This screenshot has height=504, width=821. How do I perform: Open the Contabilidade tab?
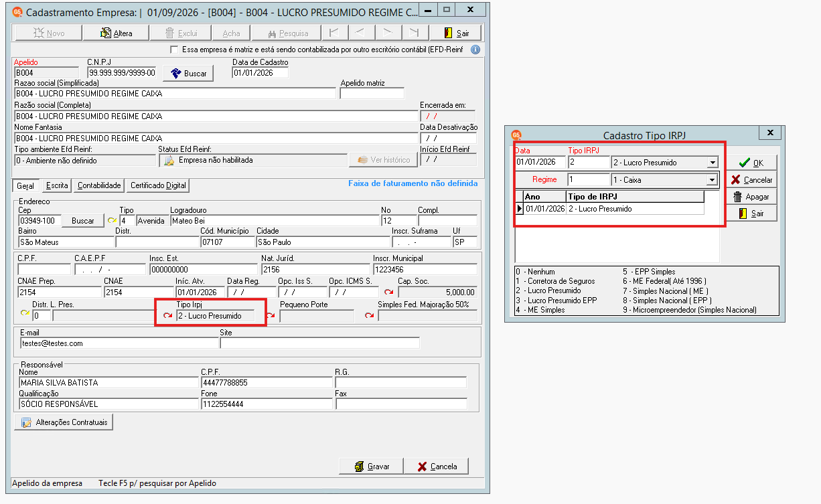[99, 185]
